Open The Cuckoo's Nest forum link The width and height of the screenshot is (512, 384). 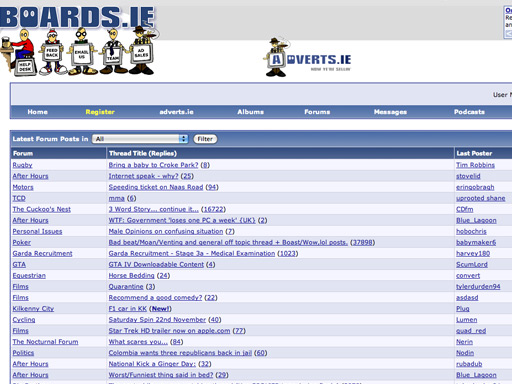[x=42, y=209]
